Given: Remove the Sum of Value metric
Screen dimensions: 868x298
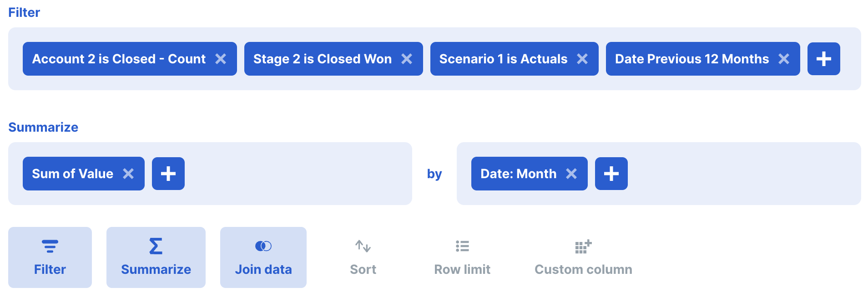Looking at the screenshot, I should coord(128,174).
